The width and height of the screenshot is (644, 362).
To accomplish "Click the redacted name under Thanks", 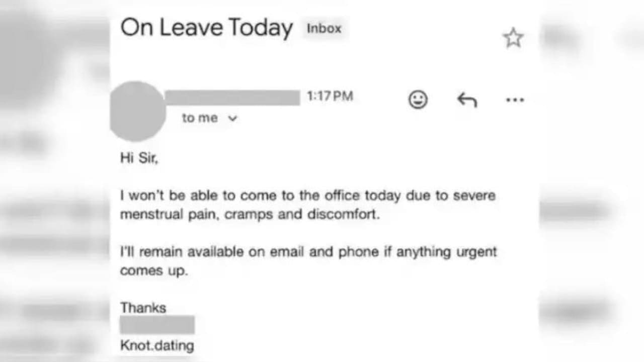I will point(157,325).
